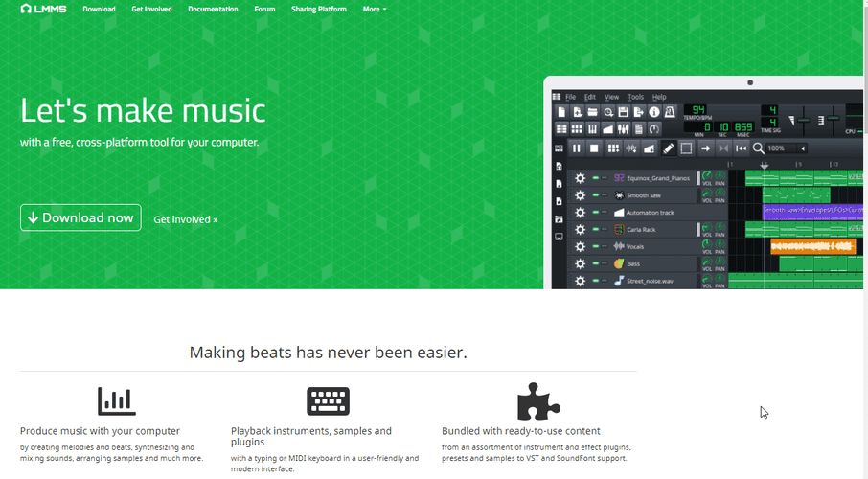Viewport: 868px width, 479px height.
Task: Open the Download page from the navbar
Action: click(x=99, y=9)
